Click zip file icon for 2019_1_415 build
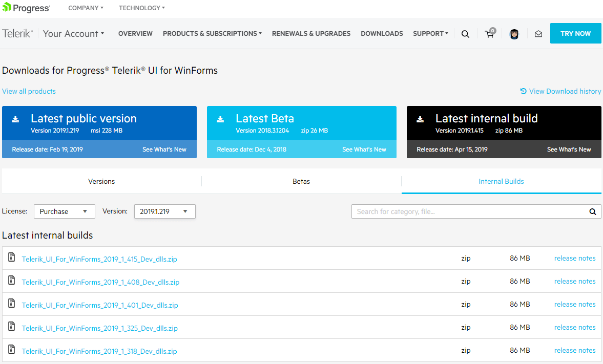 coord(12,257)
